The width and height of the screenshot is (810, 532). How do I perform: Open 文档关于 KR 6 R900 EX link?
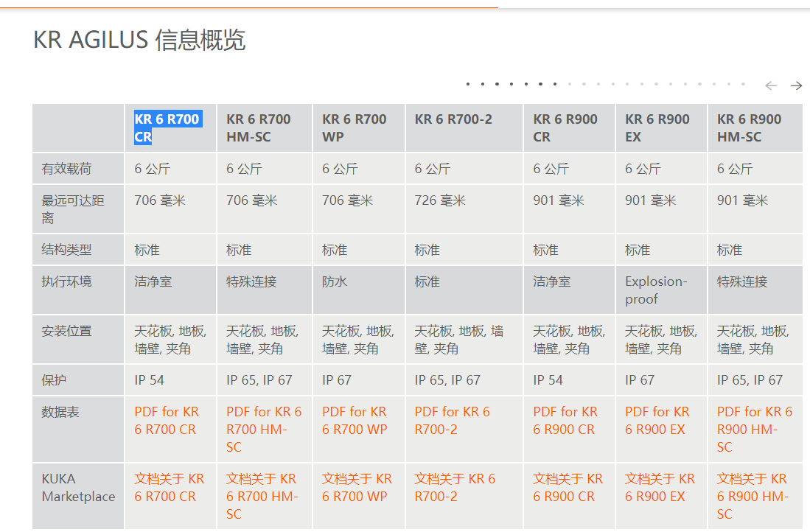[660, 488]
